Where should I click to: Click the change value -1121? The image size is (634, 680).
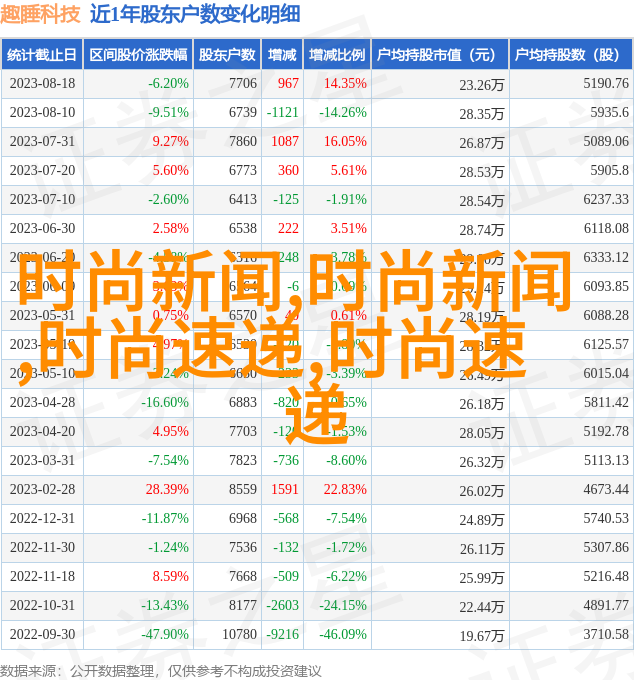(282, 112)
